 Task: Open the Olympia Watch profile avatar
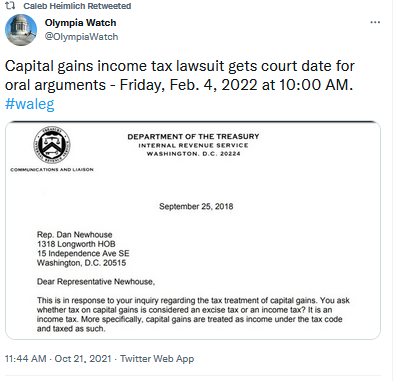coord(21,30)
